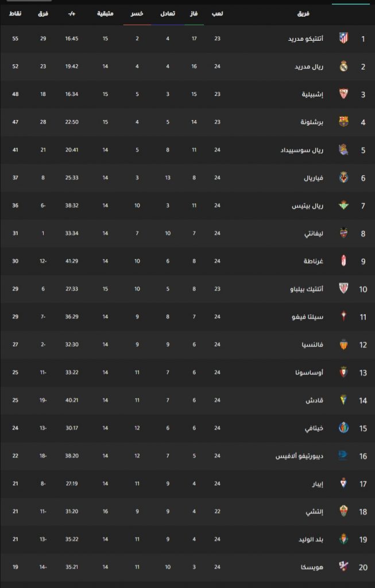The width and height of the screenshot is (375, 588).
Task: Click the Athletic Bilbao striped crest
Action: (343, 288)
